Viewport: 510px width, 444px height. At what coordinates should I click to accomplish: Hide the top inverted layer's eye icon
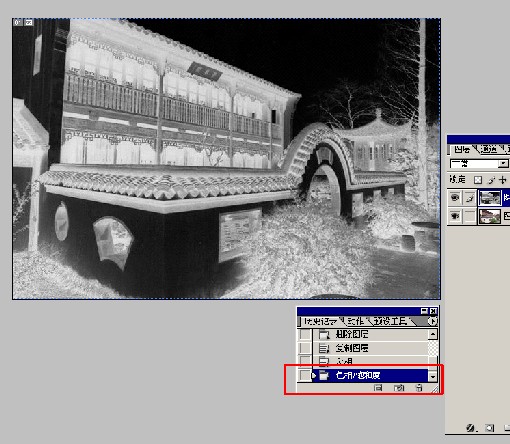pyautogui.click(x=454, y=198)
